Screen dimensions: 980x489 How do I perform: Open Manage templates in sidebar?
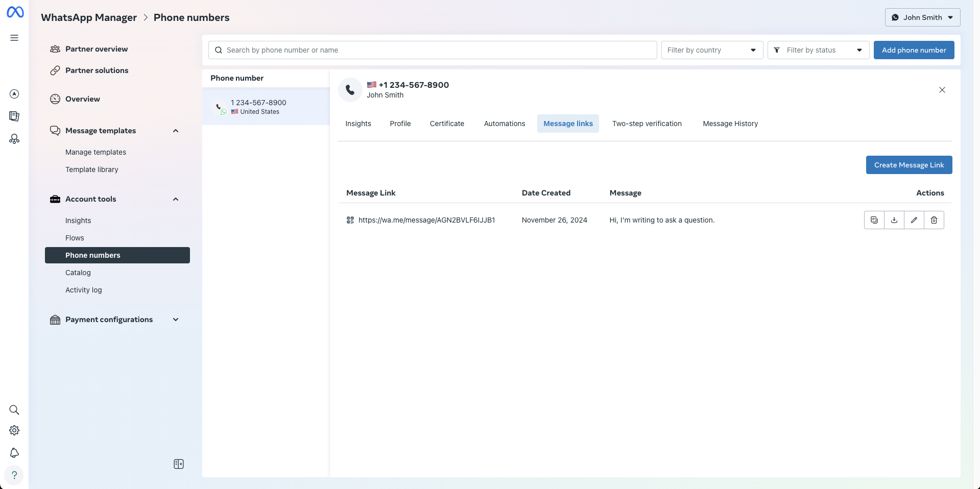95,152
